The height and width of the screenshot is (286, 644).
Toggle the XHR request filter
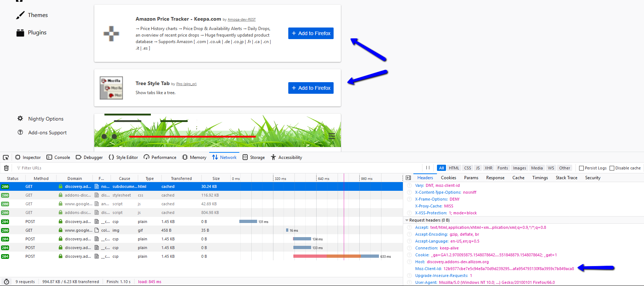pyautogui.click(x=489, y=168)
